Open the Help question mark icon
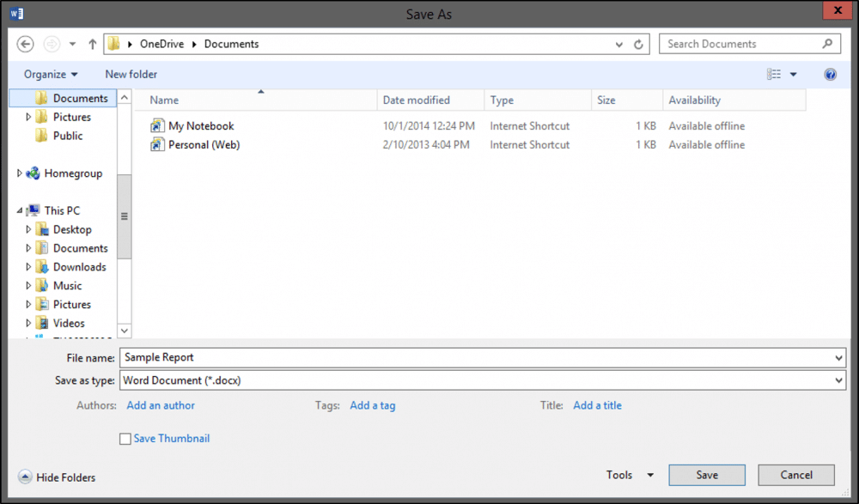The image size is (859, 504). click(830, 75)
